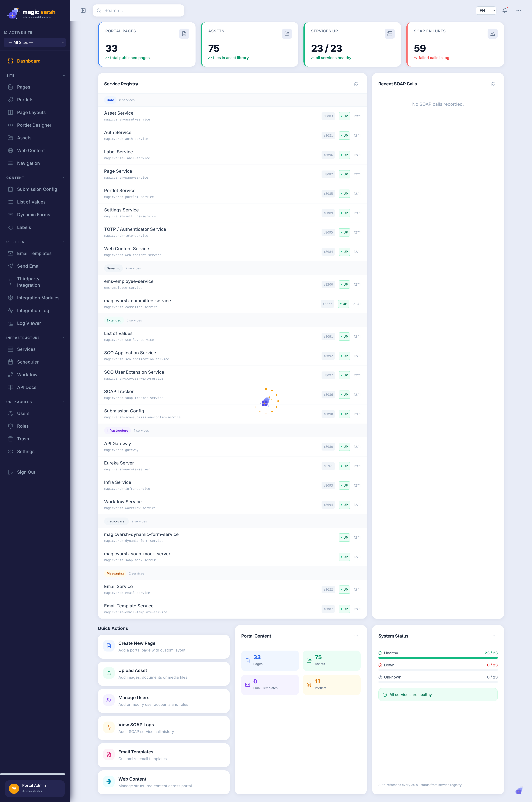Click Manage Users quick action
Viewport: 532px width, 802px height.
click(163, 701)
